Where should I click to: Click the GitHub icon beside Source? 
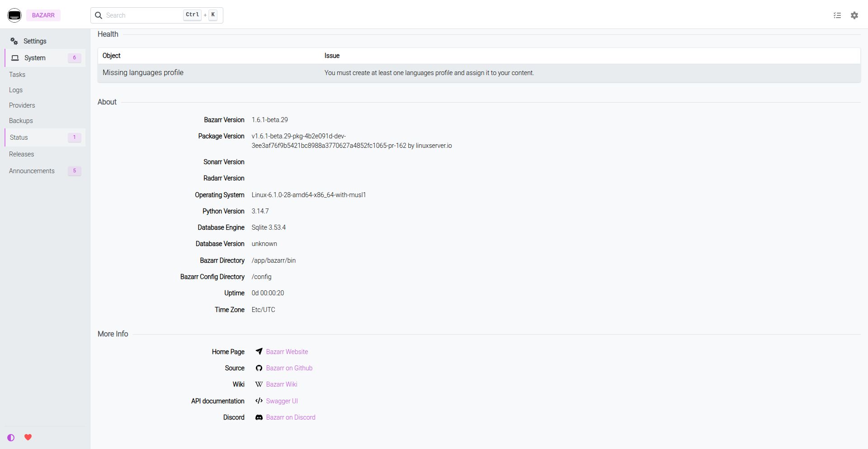point(259,368)
